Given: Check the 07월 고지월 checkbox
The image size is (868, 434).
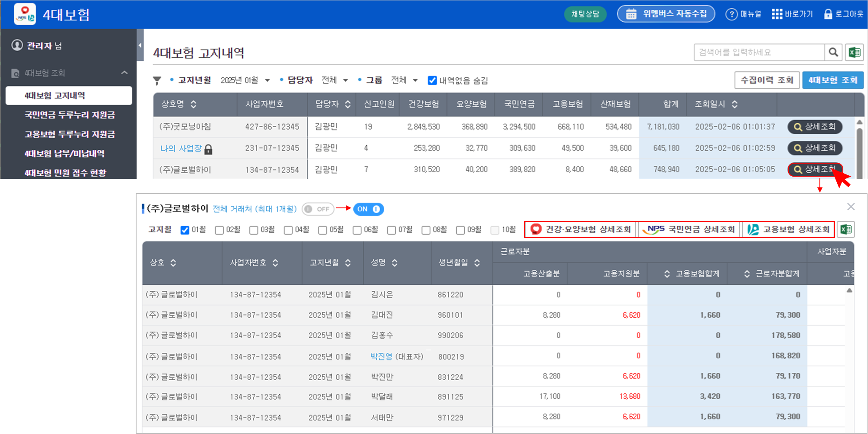Looking at the screenshot, I should point(392,230).
